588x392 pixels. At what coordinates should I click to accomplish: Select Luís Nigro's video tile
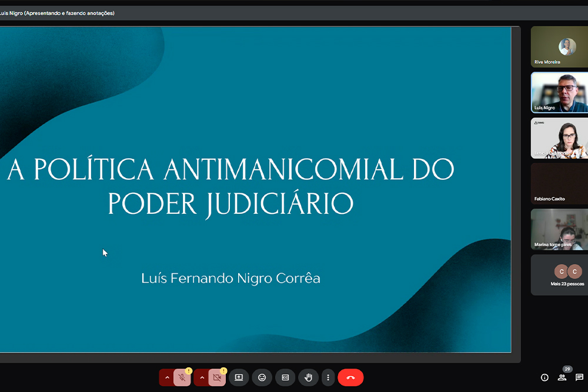tap(559, 92)
